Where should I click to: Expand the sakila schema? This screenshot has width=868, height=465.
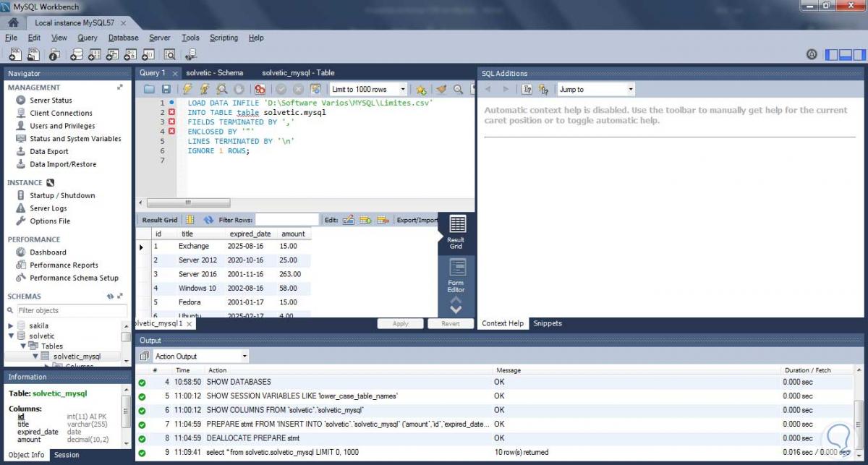tap(11, 326)
